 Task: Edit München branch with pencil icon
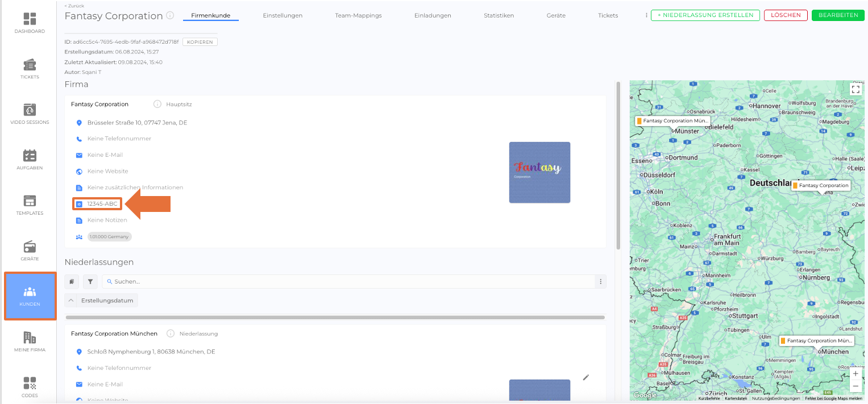coord(586,377)
